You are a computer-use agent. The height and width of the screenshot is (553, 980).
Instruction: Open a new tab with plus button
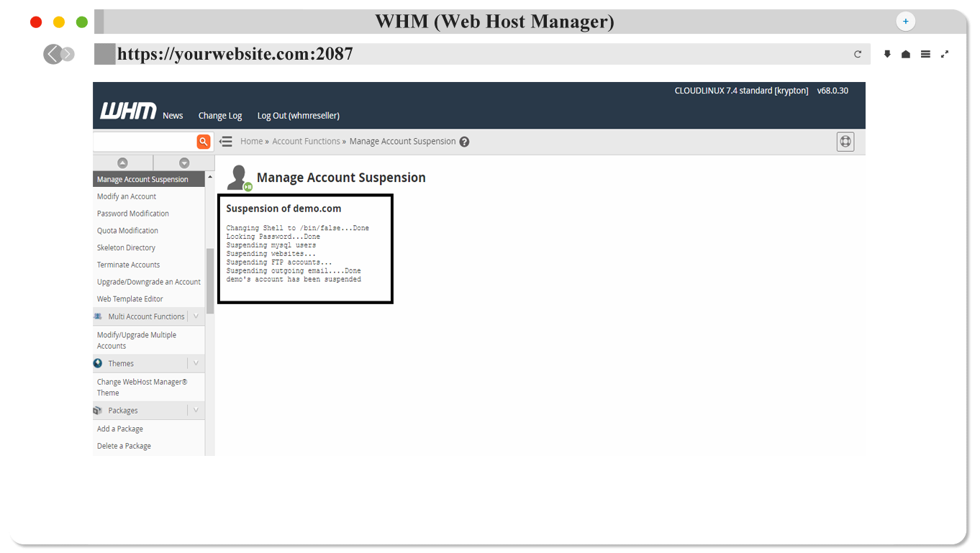tap(905, 22)
